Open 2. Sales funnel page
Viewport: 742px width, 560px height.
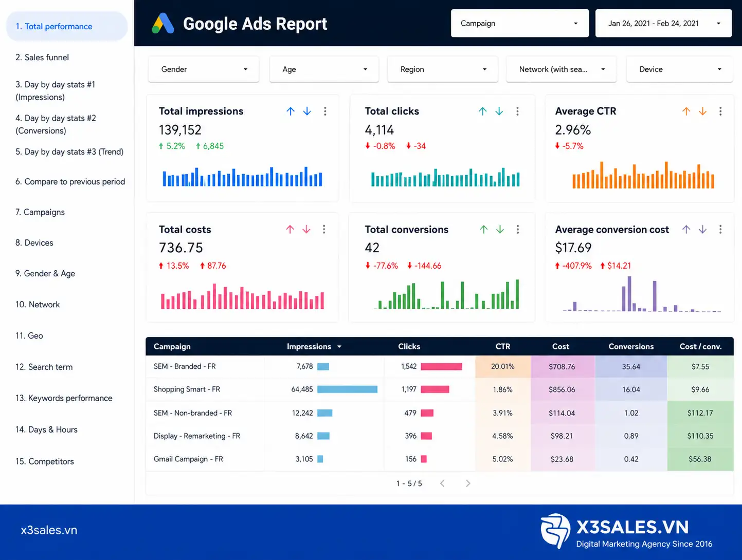42,58
